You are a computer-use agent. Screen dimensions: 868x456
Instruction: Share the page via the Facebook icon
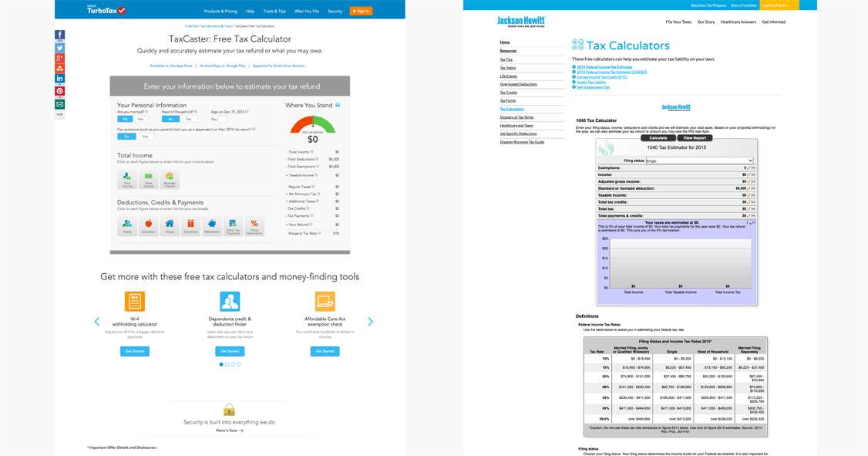(60, 35)
